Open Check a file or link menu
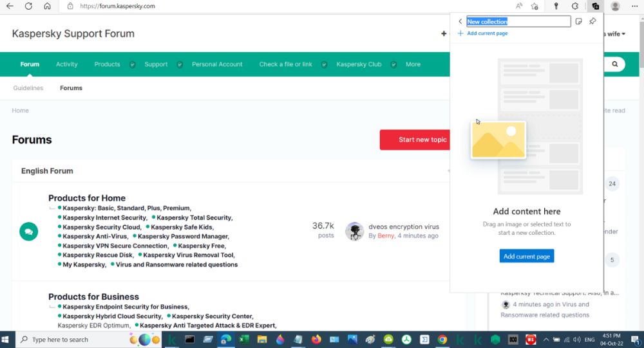The image size is (644, 348). [x=286, y=64]
